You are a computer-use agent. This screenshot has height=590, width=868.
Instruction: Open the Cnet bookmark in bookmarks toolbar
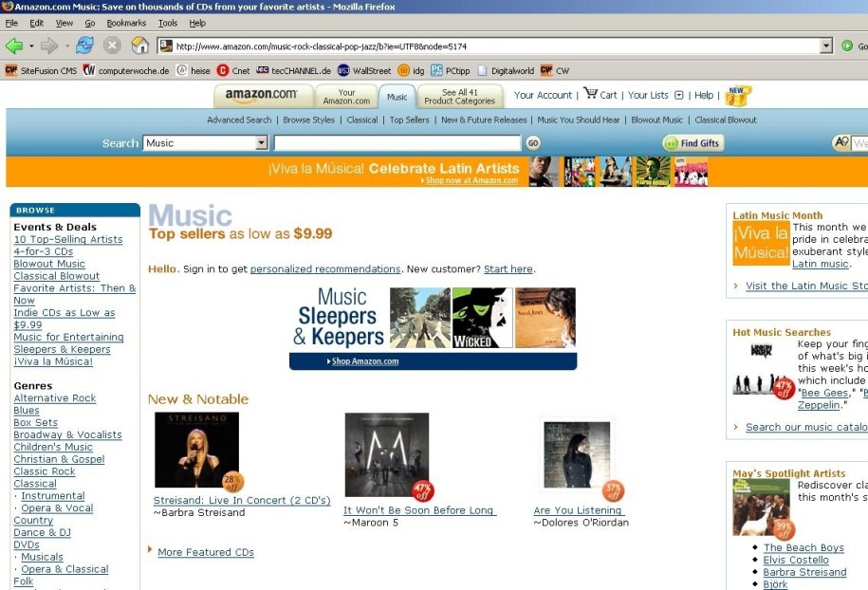click(233, 70)
